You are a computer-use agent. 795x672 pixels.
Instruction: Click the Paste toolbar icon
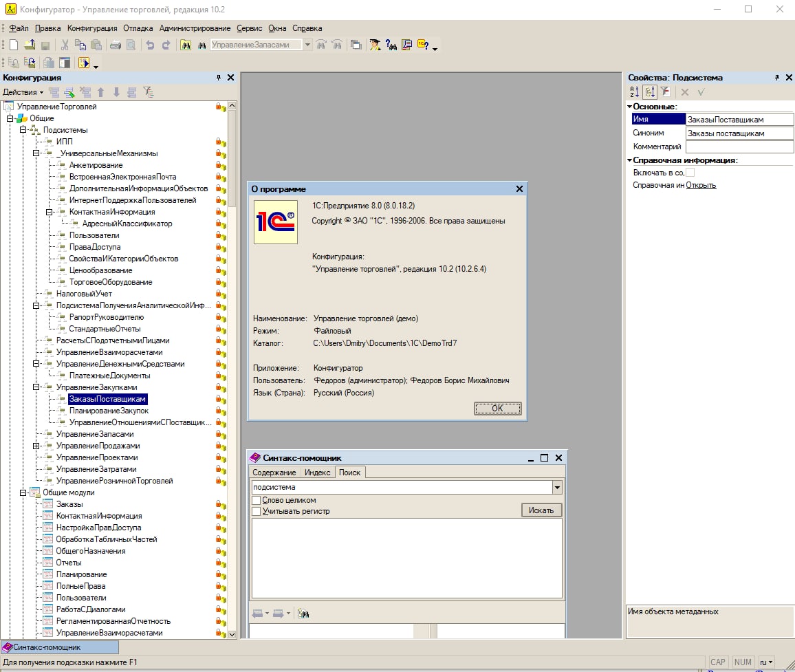(96, 45)
